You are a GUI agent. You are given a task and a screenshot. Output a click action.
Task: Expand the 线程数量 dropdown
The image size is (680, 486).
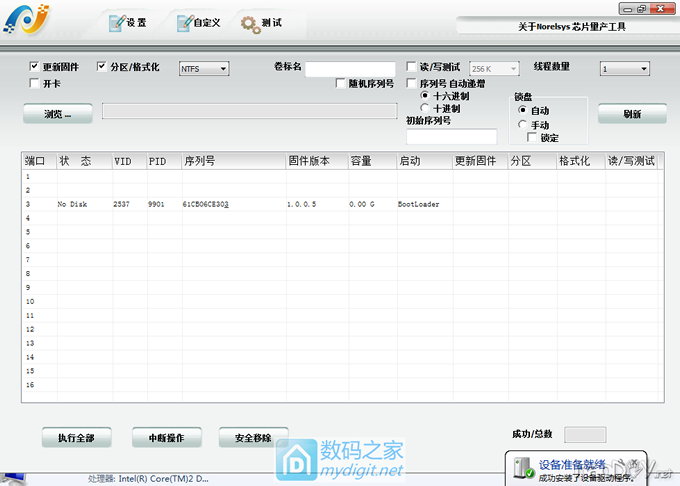(x=624, y=69)
